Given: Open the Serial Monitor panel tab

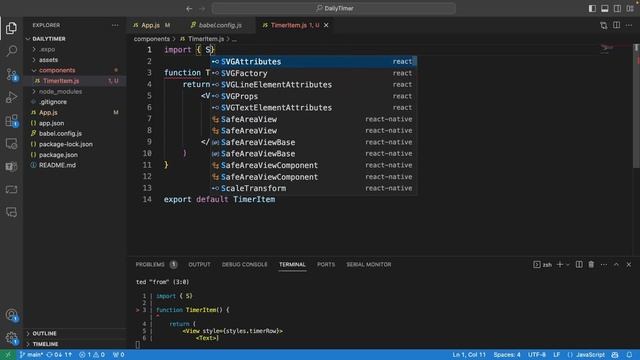Looking at the screenshot, I should coord(369,264).
